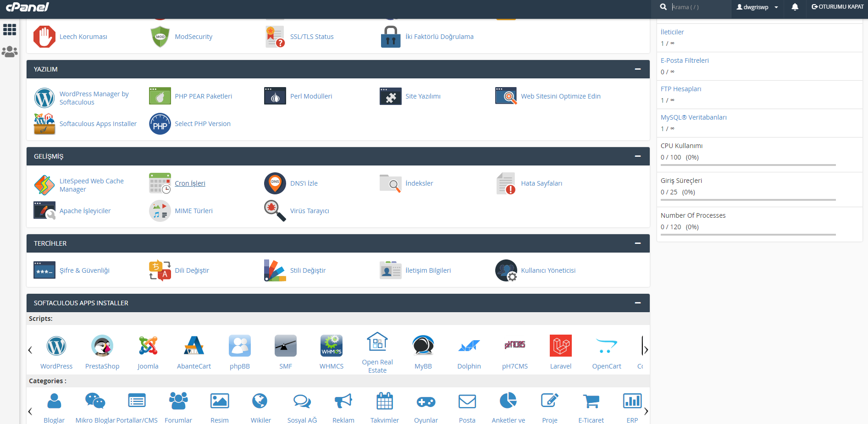Viewport: 868px width, 424px height.
Task: Open the sidebar user manager icon
Action: [x=10, y=52]
